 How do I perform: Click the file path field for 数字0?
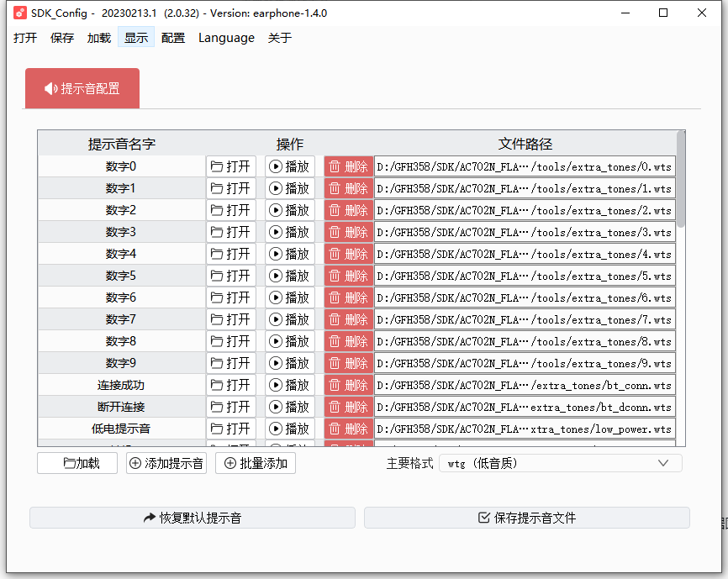point(525,166)
